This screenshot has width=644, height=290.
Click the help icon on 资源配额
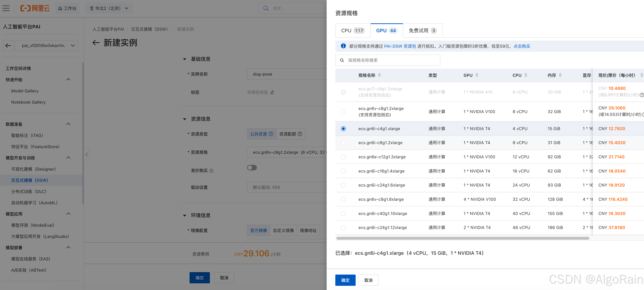coord(300,134)
